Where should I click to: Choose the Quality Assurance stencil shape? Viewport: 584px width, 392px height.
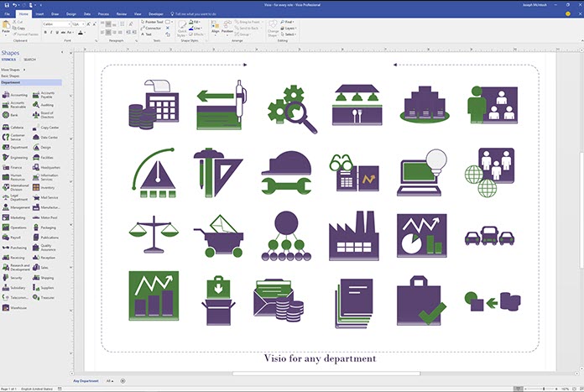click(x=44, y=248)
